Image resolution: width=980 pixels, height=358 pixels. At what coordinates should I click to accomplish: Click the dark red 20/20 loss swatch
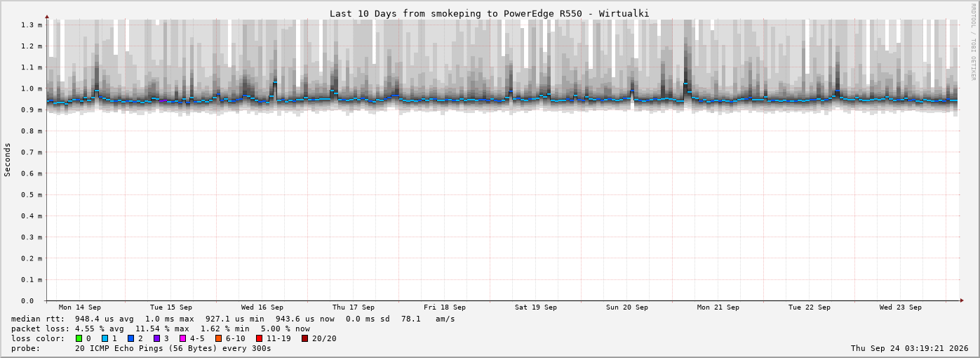coord(304,338)
